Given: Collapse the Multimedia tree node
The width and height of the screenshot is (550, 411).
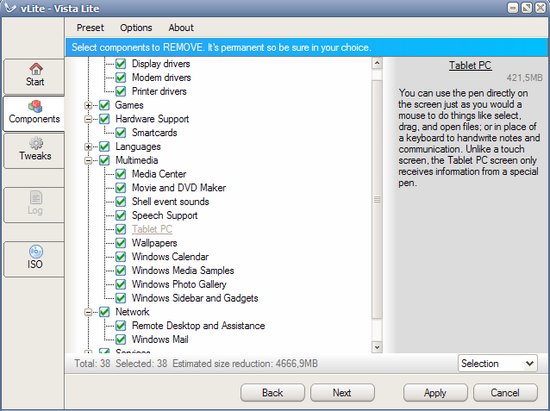Looking at the screenshot, I should point(88,161).
